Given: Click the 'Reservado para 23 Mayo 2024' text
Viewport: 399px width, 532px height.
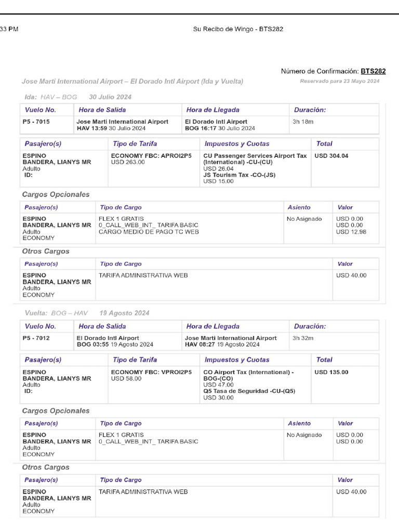Looking at the screenshot, I should click(339, 81).
